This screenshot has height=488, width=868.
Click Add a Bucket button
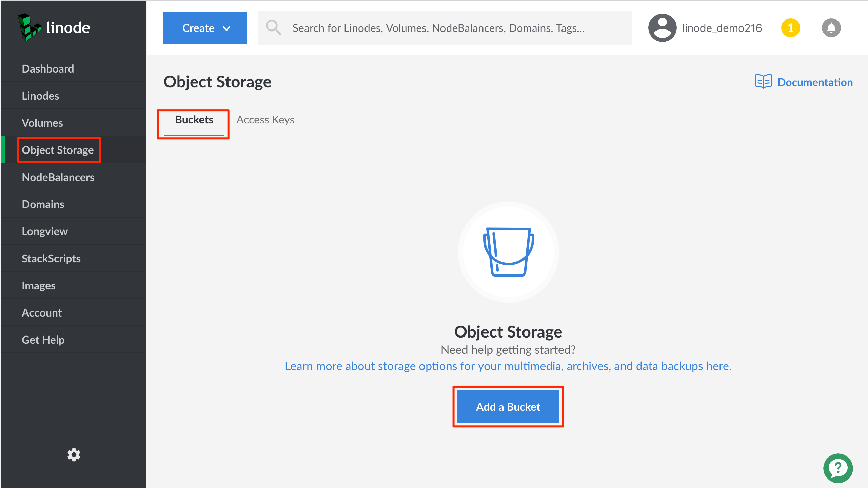click(x=508, y=406)
